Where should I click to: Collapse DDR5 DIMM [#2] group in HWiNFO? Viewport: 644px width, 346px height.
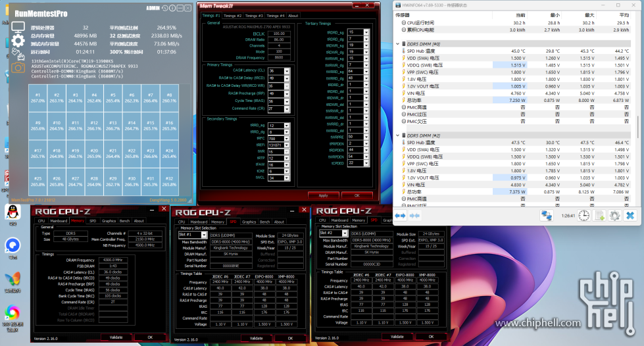click(397, 136)
